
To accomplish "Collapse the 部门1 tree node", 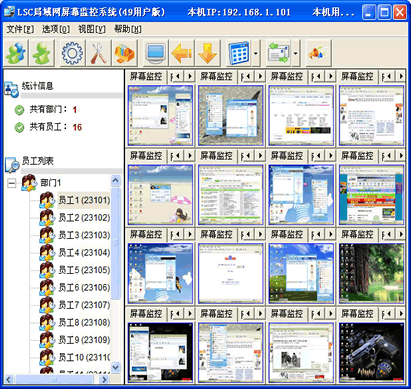I will [x=12, y=183].
